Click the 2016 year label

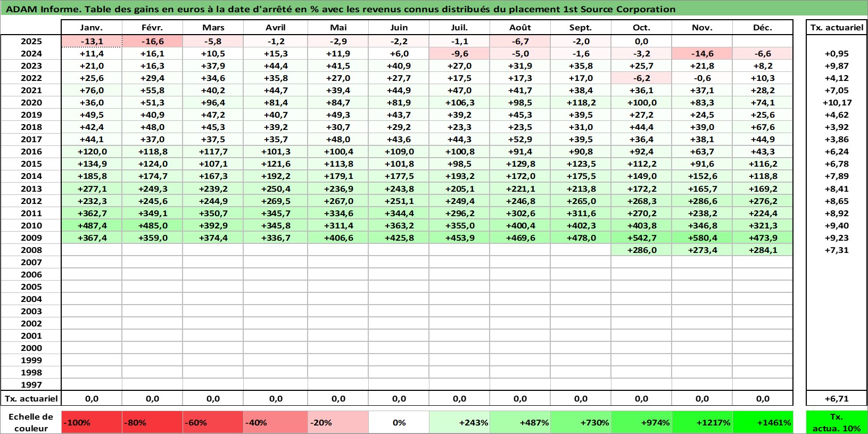(31, 151)
